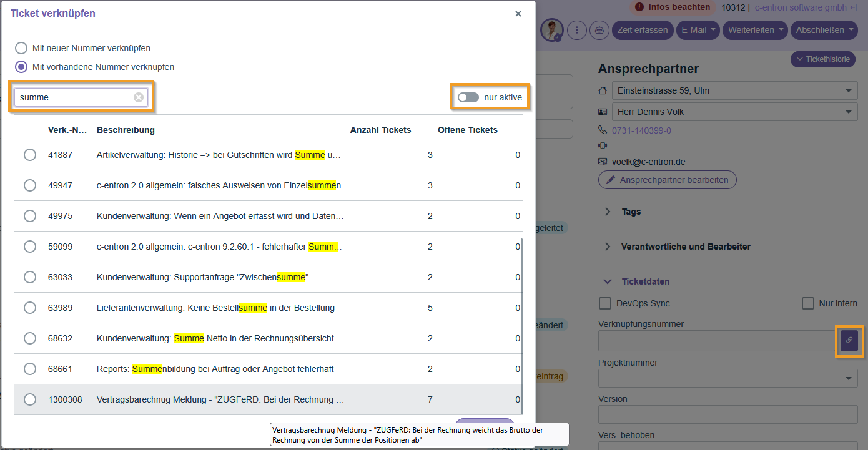Close the Ticket verknüpfen dialog
The height and width of the screenshot is (450, 868).
point(518,14)
